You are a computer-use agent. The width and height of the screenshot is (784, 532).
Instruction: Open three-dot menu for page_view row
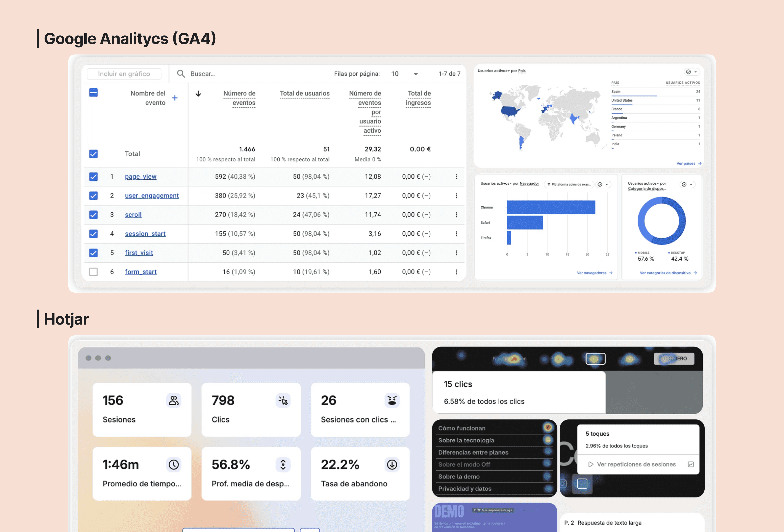(456, 177)
